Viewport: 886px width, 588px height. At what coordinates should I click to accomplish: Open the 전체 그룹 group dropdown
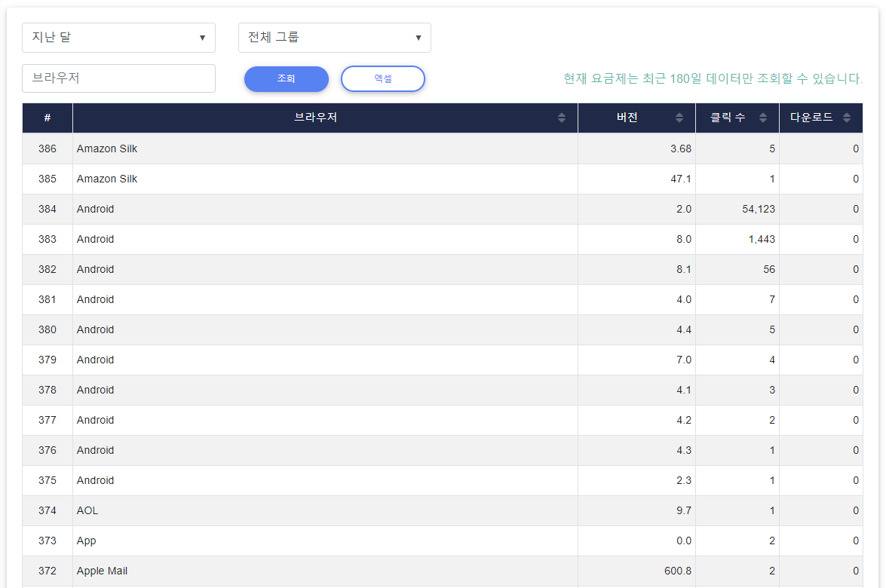tap(335, 38)
